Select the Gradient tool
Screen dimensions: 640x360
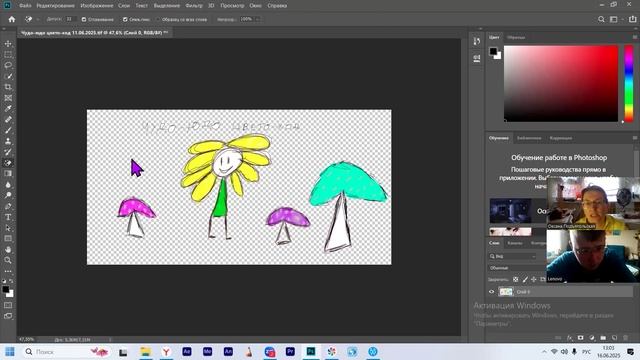click(8, 173)
